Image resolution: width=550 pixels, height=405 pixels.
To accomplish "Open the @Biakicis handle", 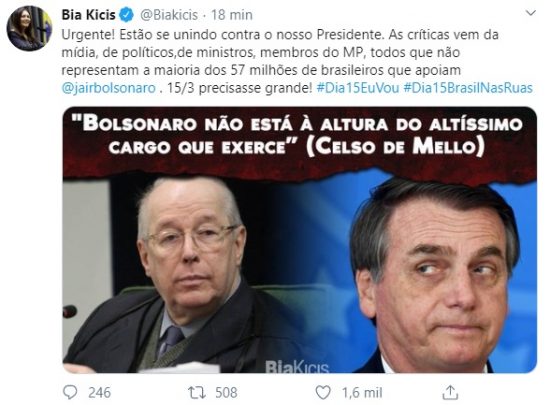I will (x=169, y=15).
